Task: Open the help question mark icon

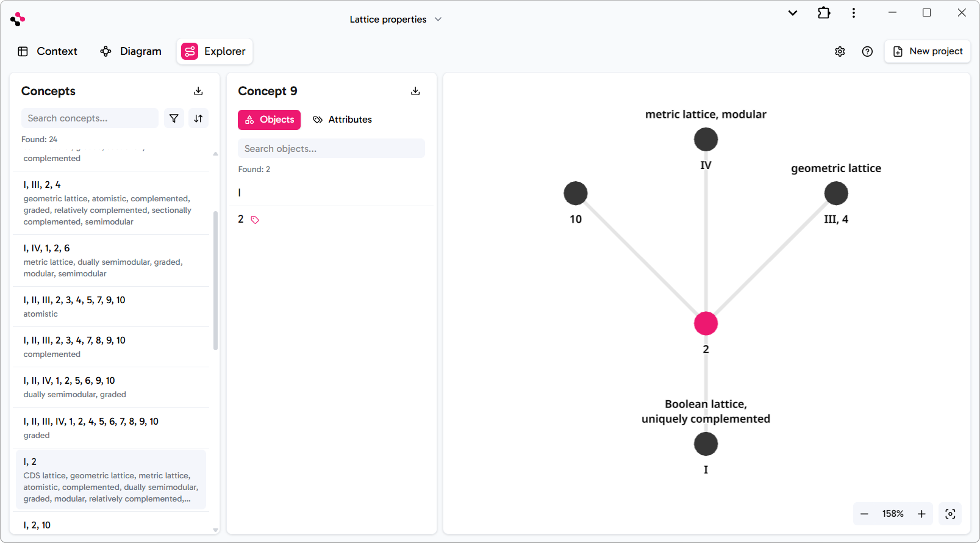Action: pyautogui.click(x=867, y=51)
